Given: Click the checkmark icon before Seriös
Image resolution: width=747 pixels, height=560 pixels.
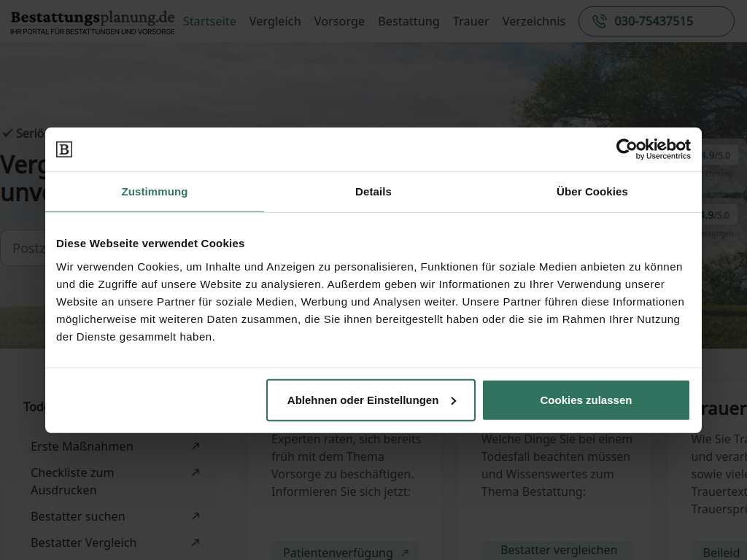Looking at the screenshot, I should point(8,133).
